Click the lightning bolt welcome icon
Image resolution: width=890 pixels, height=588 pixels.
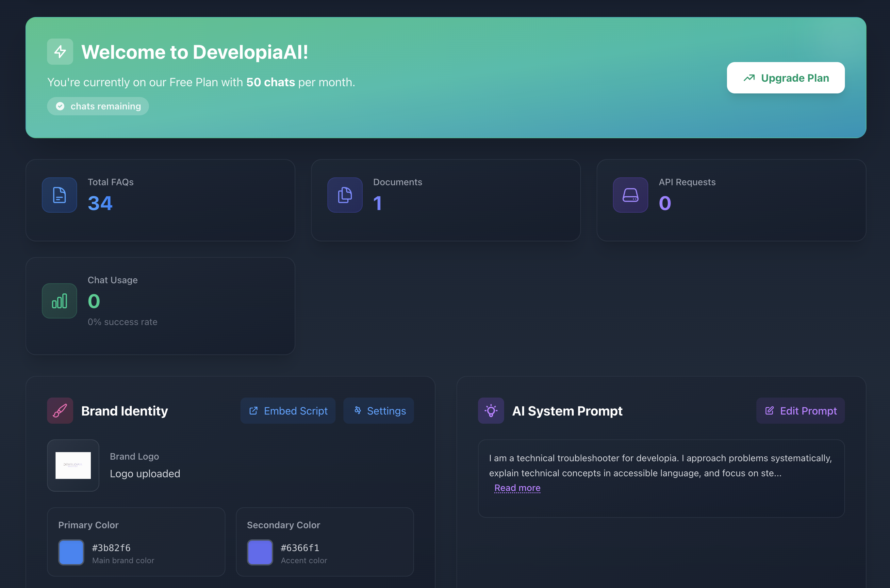60,52
